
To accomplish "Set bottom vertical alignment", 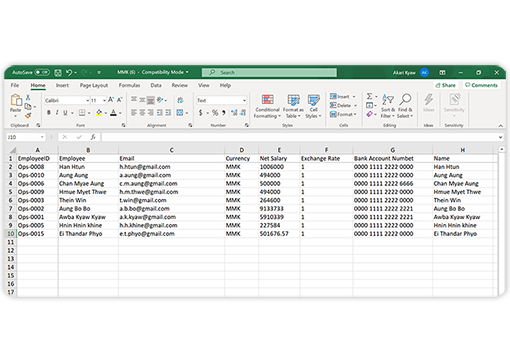I will coord(151,100).
